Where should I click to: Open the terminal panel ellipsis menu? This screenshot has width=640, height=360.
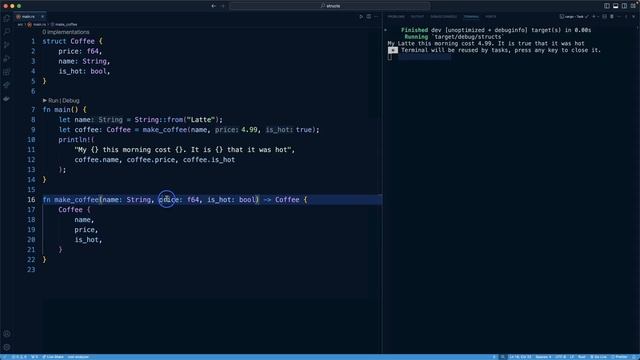tap(619, 16)
